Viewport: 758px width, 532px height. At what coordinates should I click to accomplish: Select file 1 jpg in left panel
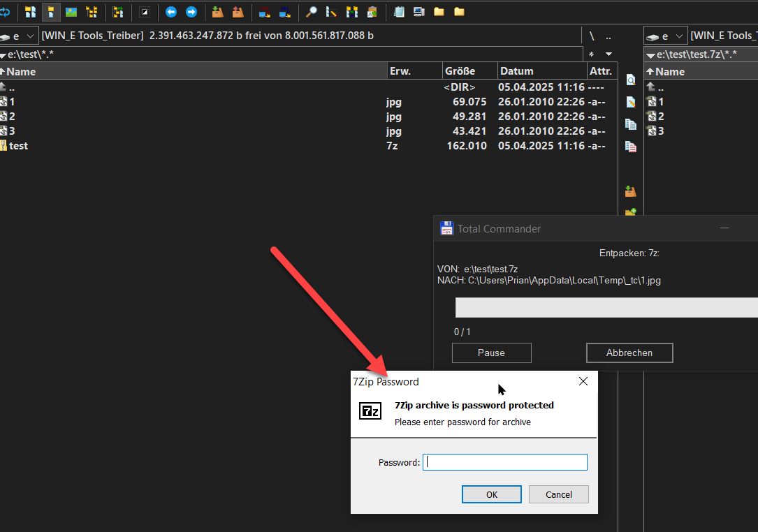(308, 102)
